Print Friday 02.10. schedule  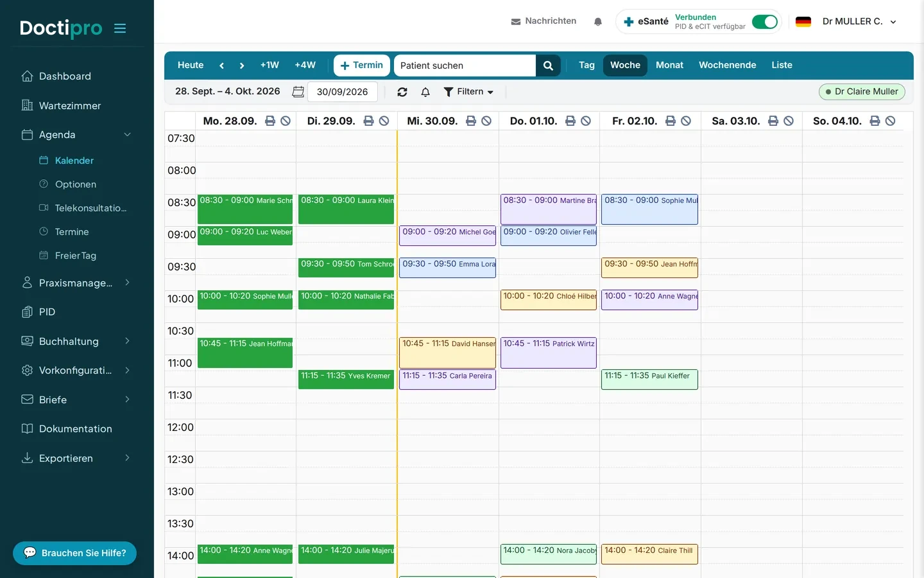click(671, 121)
